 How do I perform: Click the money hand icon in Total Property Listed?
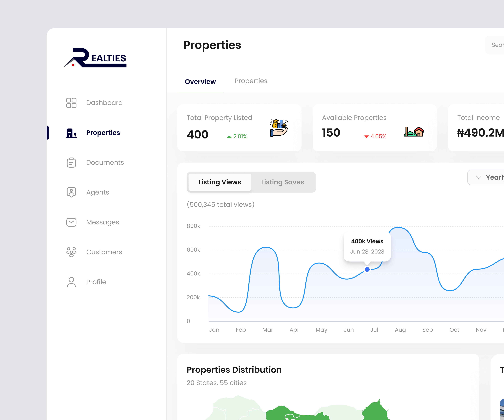coord(279,128)
